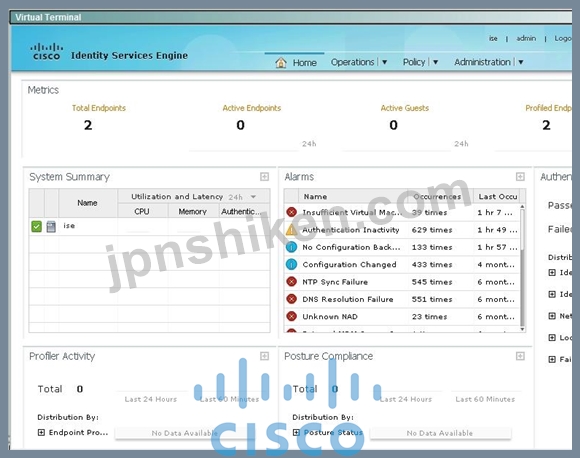
Task: Click the Cisco logo in the header
Action: pyautogui.click(x=46, y=52)
